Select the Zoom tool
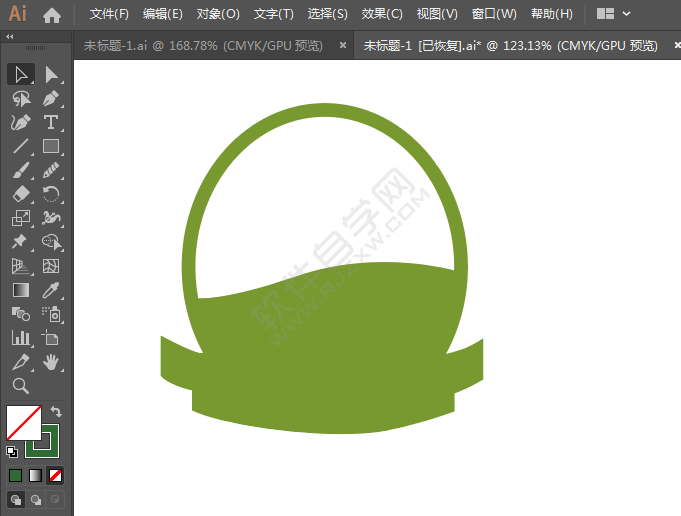Viewport: 681px width, 516px height. (x=21, y=386)
